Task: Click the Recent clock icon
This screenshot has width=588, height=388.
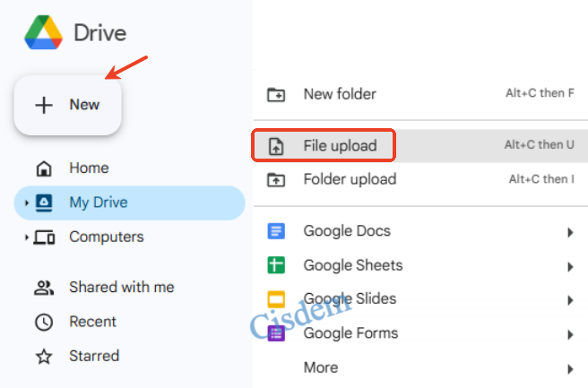Action: click(44, 322)
